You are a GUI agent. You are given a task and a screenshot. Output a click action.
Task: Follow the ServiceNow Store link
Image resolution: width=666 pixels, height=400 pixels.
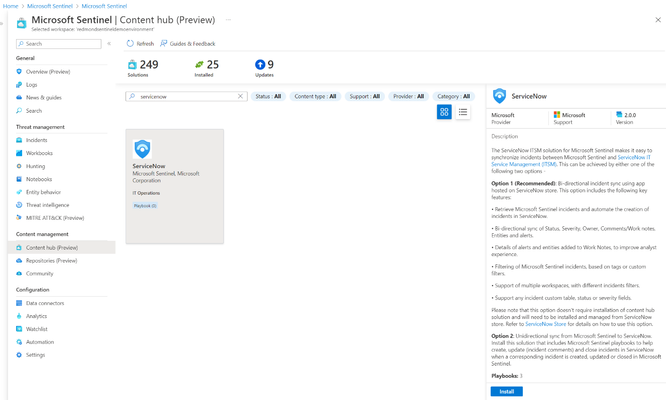click(545, 324)
